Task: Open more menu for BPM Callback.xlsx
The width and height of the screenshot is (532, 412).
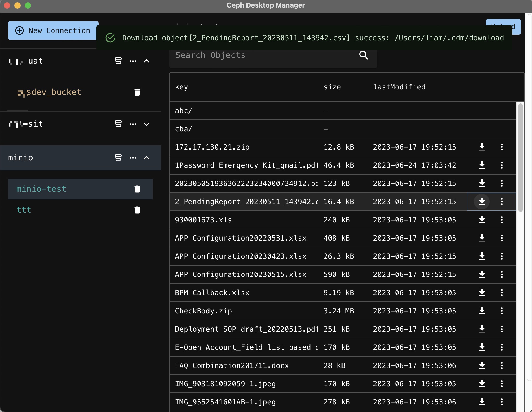Action: tap(502, 293)
